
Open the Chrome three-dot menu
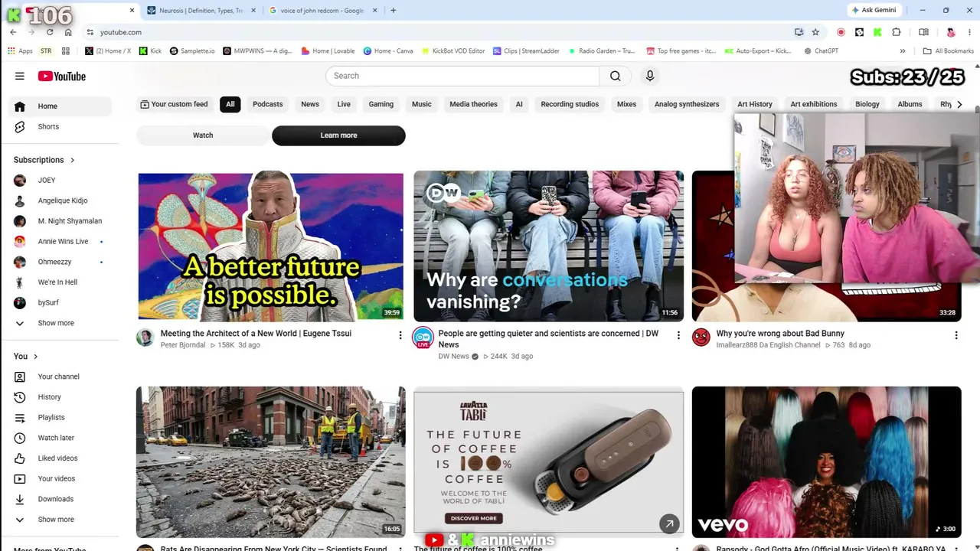(969, 32)
